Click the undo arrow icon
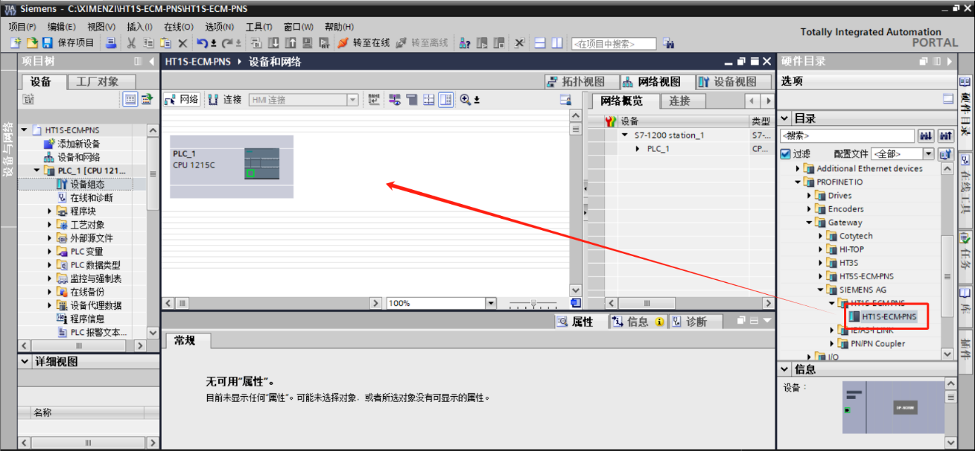The image size is (980, 451). click(203, 43)
